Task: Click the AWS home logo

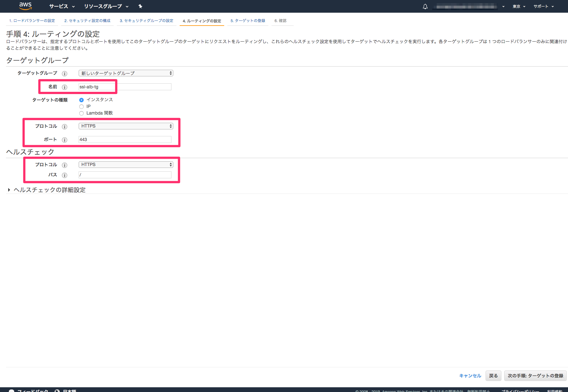Action: click(26, 6)
